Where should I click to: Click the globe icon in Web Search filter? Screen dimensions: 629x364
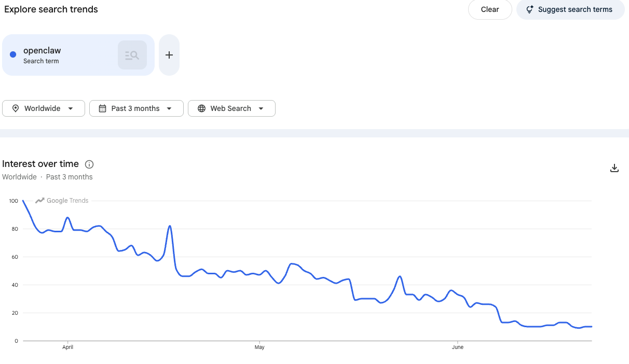201,108
